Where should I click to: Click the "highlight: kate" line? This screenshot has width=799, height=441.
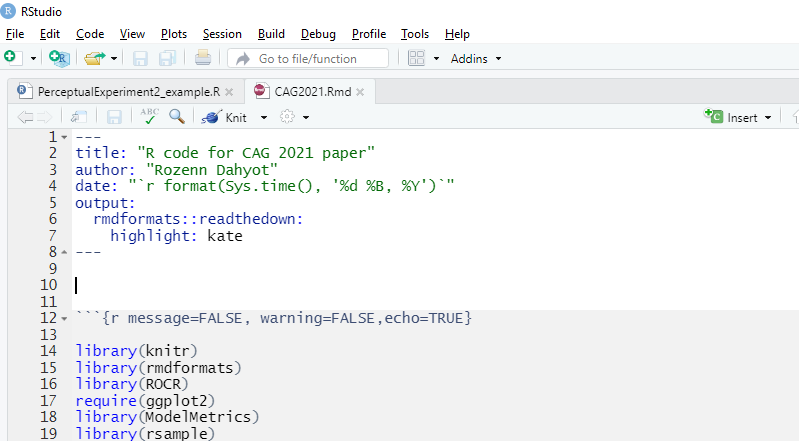click(176, 236)
